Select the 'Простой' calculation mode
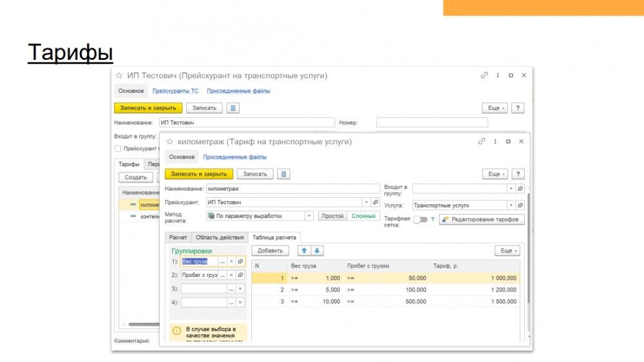This screenshot has width=644, height=362. (332, 216)
